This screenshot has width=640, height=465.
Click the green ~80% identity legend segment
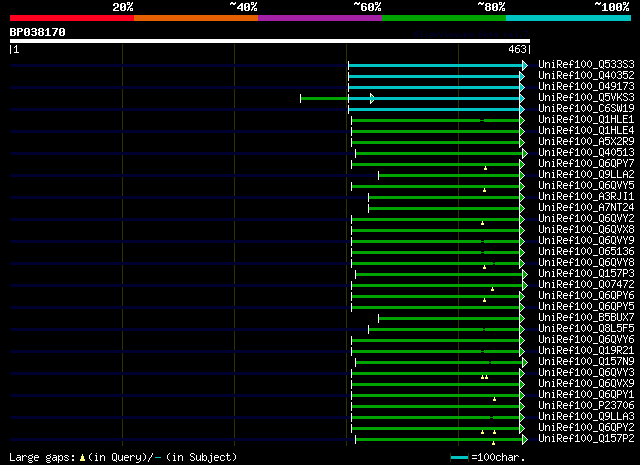pyautogui.click(x=444, y=18)
